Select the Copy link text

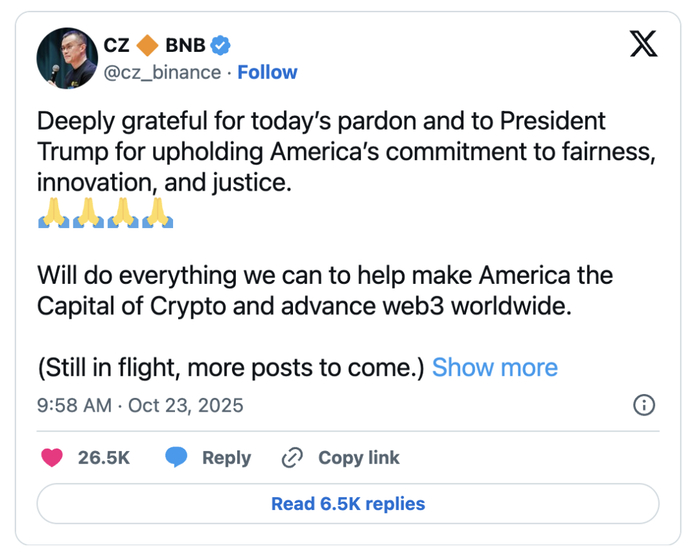pyautogui.click(x=358, y=458)
